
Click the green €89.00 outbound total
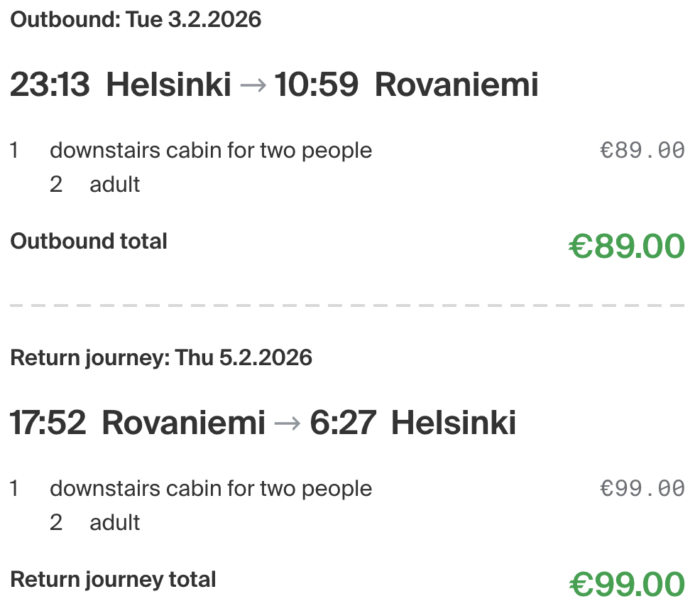coord(626,247)
